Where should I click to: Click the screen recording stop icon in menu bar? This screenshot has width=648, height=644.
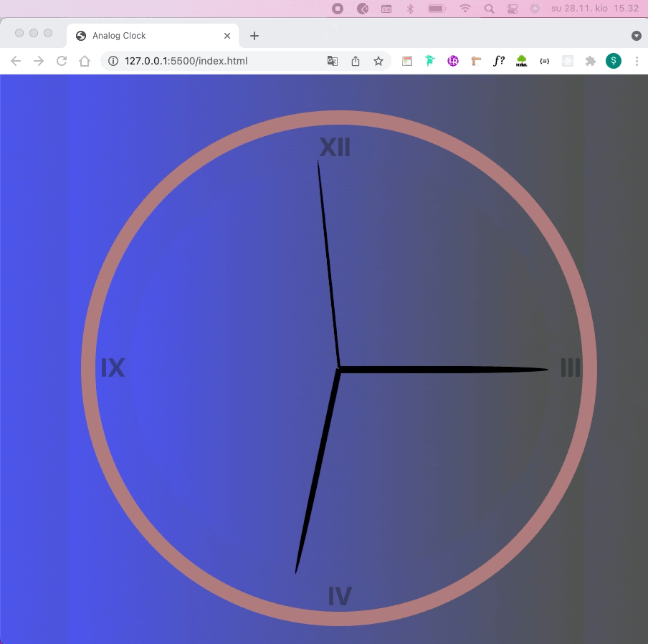click(338, 9)
